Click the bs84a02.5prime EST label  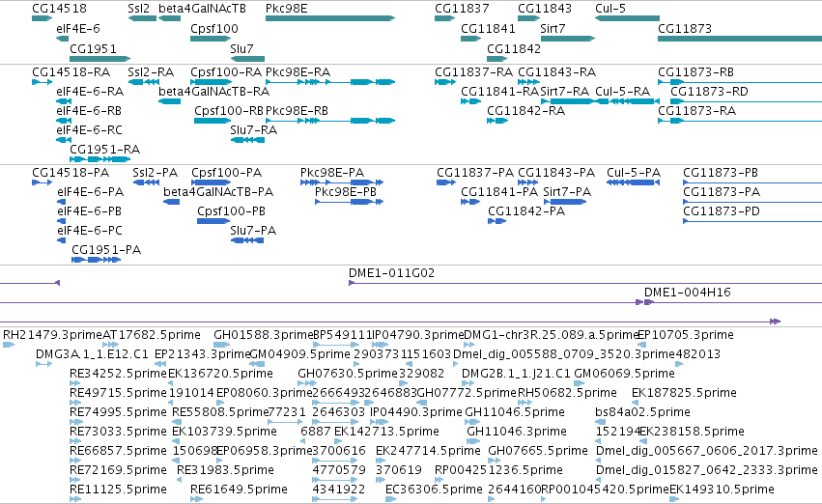[642, 412]
